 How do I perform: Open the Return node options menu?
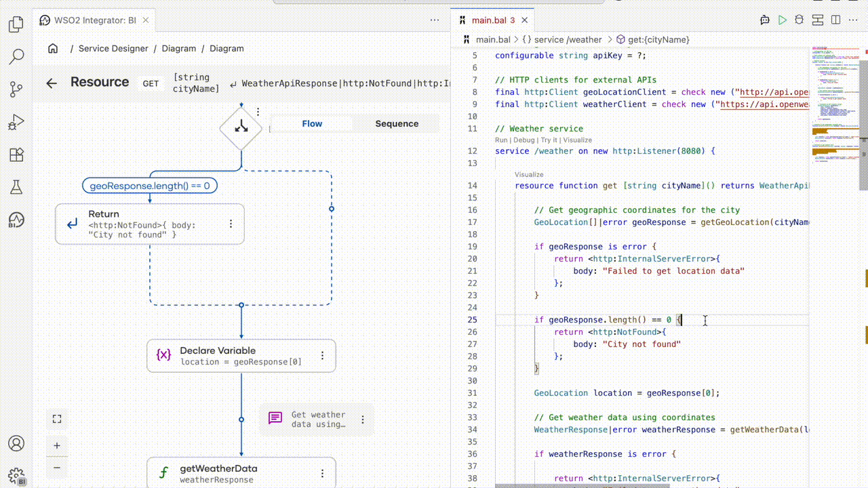pos(231,224)
